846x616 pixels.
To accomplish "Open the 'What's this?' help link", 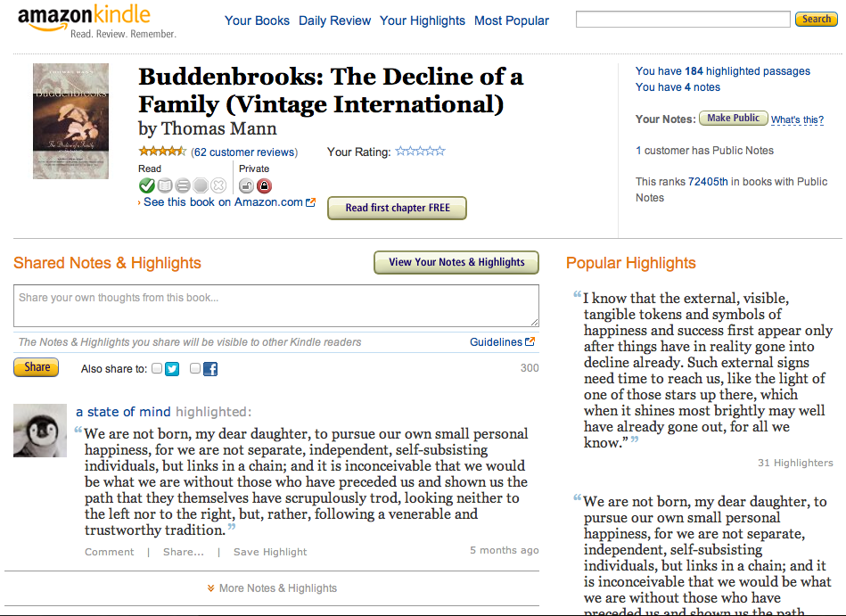I will 797,119.
